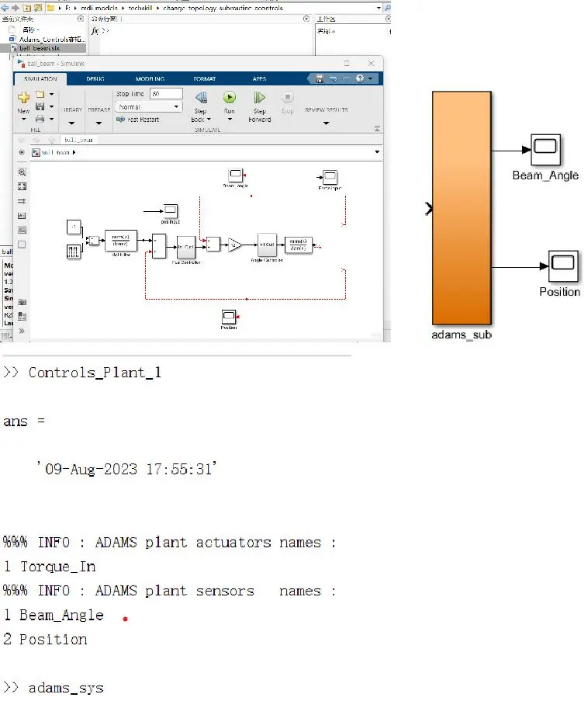The width and height of the screenshot is (588, 701).
Task: Expand the Review Results gallery arrow
Action: (x=326, y=123)
